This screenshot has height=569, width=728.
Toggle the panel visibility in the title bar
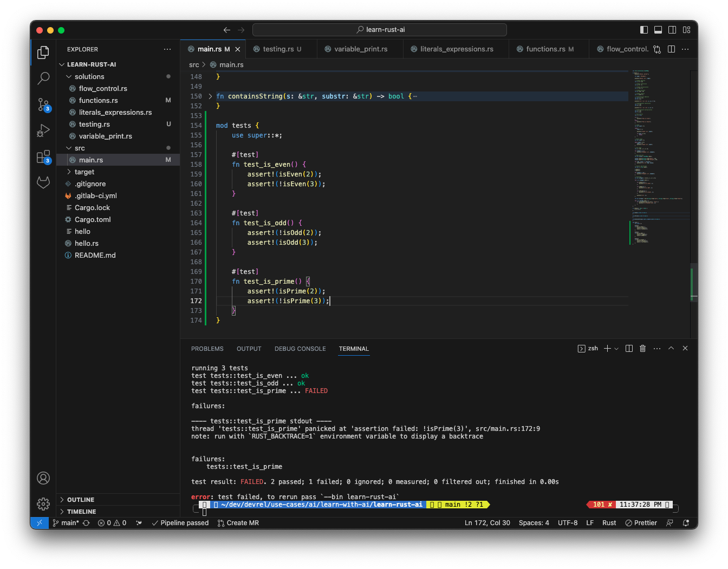click(x=658, y=30)
